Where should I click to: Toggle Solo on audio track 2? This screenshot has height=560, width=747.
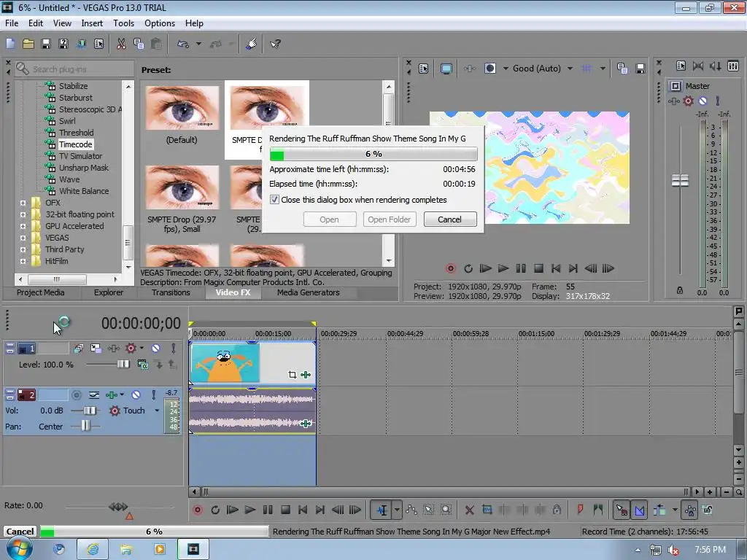tap(153, 394)
